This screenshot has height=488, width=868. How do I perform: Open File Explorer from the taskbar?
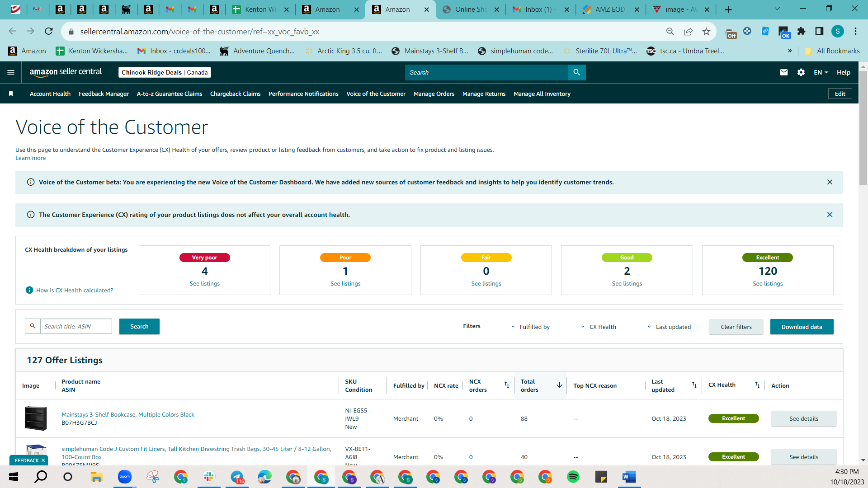[x=97, y=477]
